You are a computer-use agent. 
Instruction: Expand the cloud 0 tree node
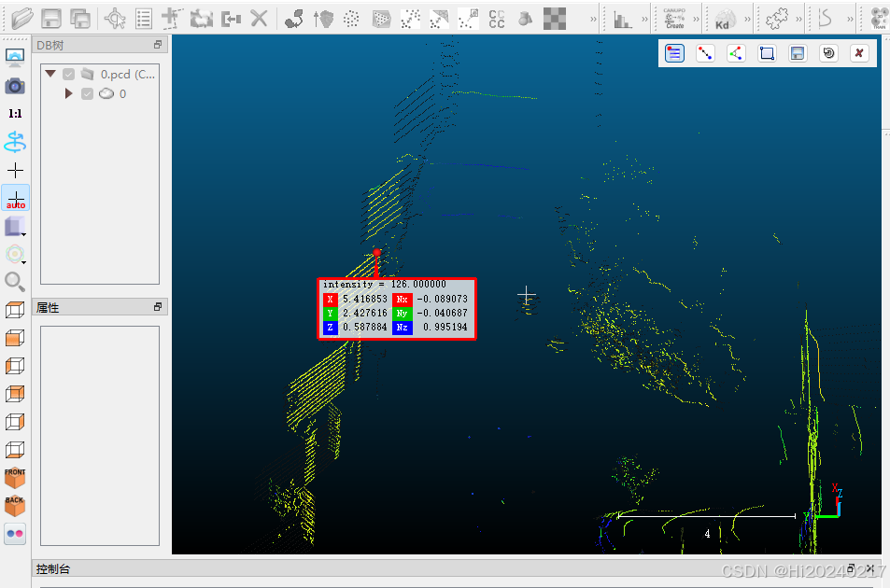[69, 93]
